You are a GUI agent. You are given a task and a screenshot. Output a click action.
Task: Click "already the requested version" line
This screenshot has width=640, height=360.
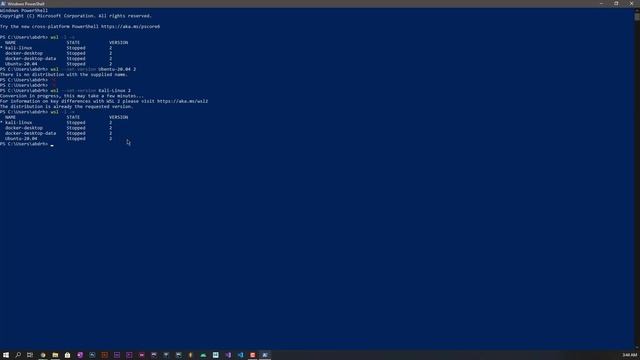point(67,107)
